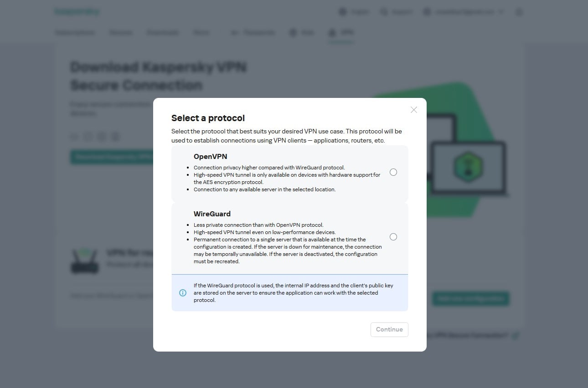Open the Downloads navigation item
588x388 pixels.
click(x=162, y=32)
